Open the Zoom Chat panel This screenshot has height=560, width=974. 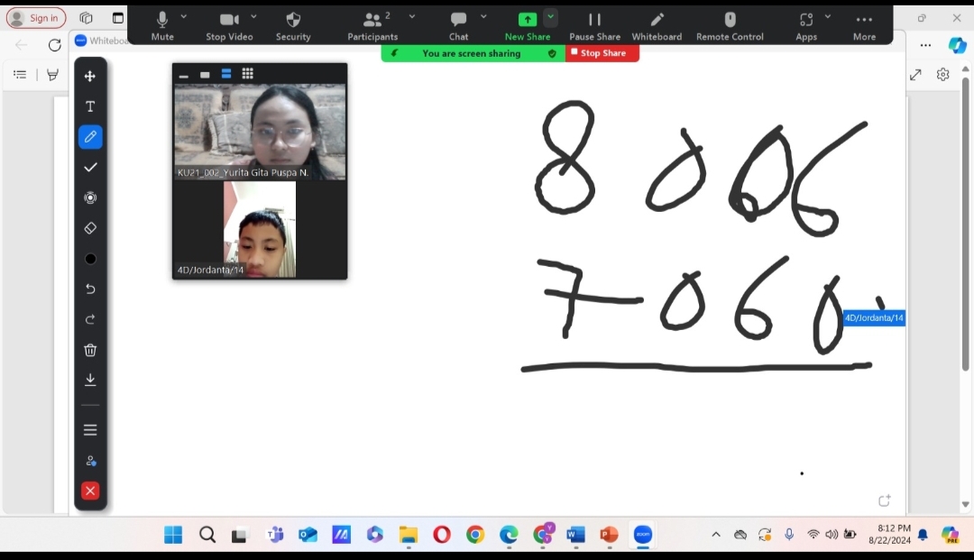[458, 26]
